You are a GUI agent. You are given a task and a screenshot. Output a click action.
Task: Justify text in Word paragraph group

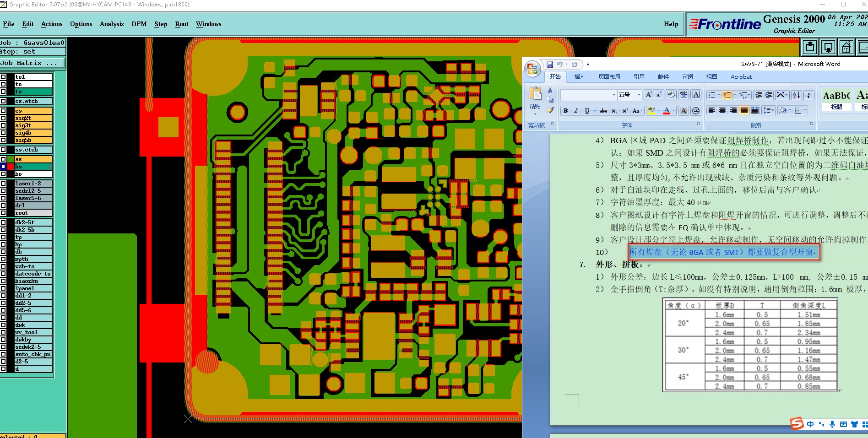(744, 110)
